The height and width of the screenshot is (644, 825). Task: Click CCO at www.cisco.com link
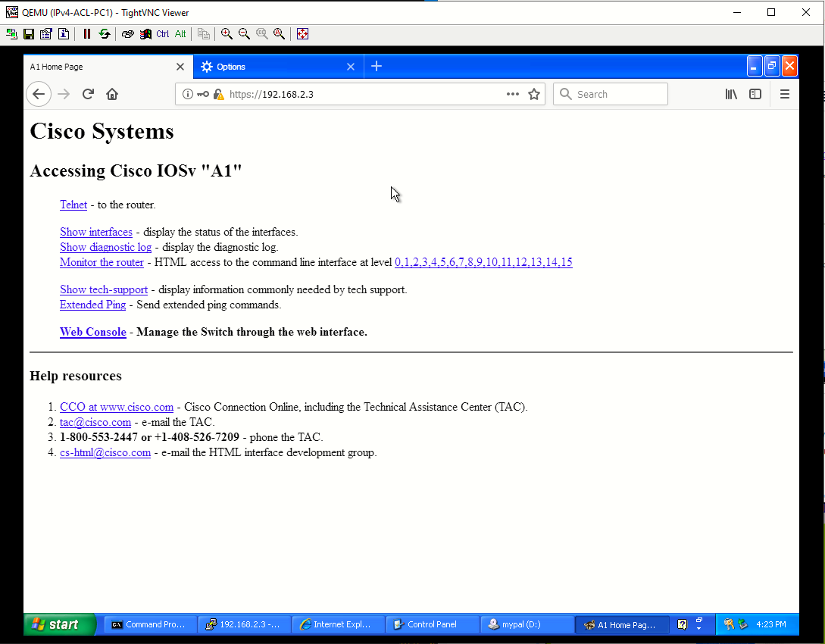117,407
